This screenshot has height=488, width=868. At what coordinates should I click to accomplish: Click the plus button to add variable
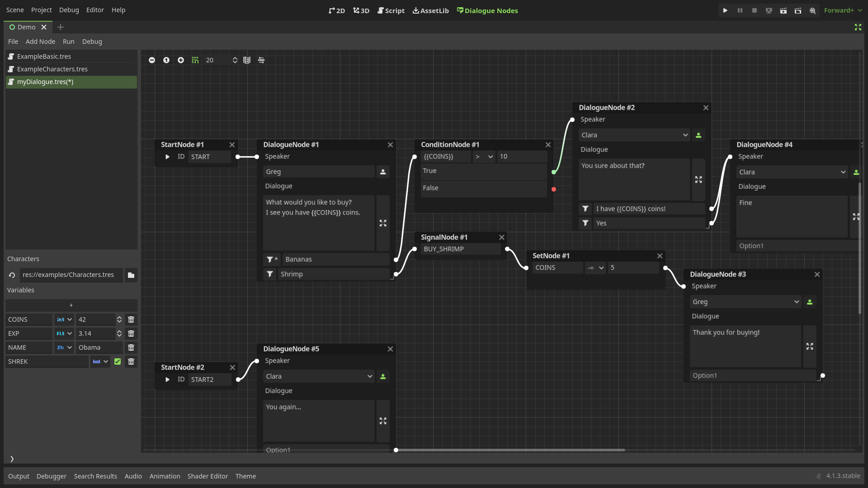(x=71, y=305)
